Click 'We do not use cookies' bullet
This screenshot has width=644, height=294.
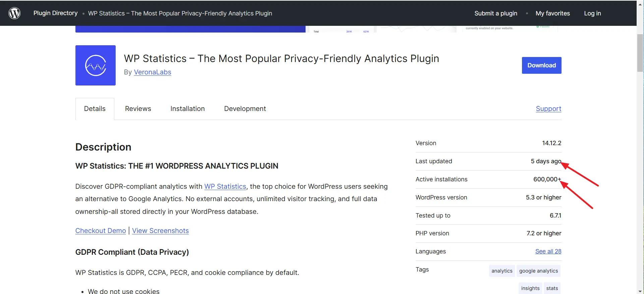click(x=124, y=291)
